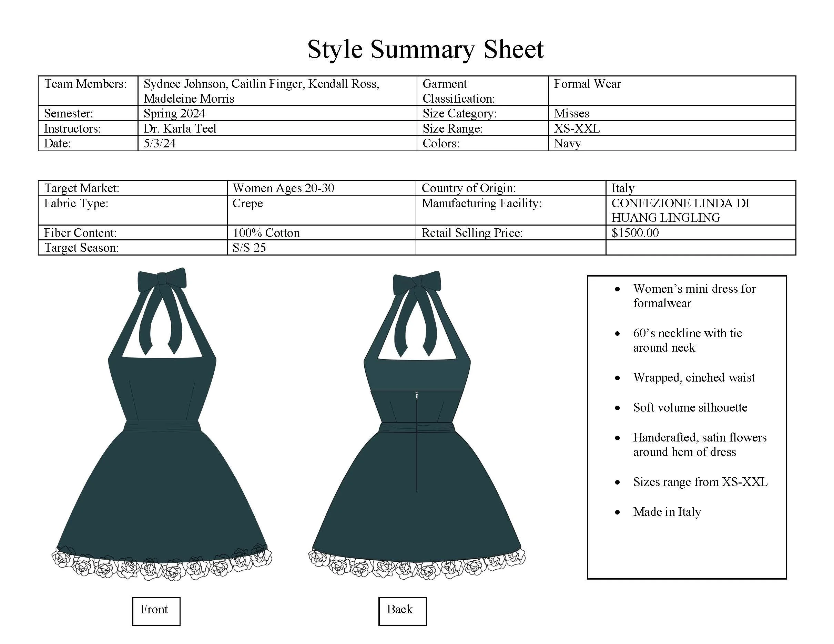Select the "Made in Italy" bullet
The height and width of the screenshot is (644, 834).
(667, 512)
